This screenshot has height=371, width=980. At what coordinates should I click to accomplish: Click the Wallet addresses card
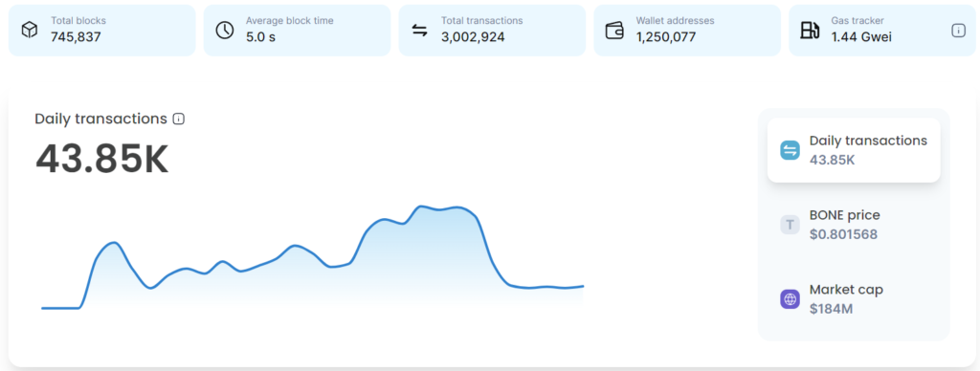pyautogui.click(x=687, y=30)
